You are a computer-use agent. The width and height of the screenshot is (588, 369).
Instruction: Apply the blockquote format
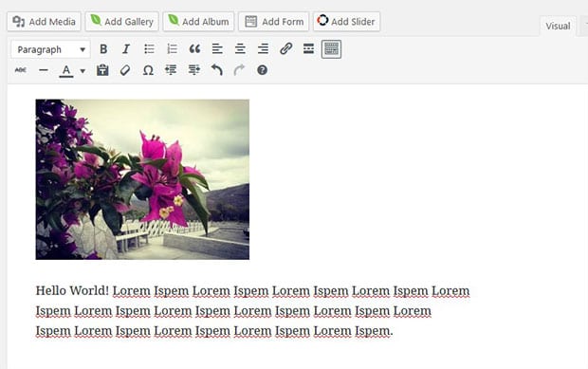click(x=194, y=49)
